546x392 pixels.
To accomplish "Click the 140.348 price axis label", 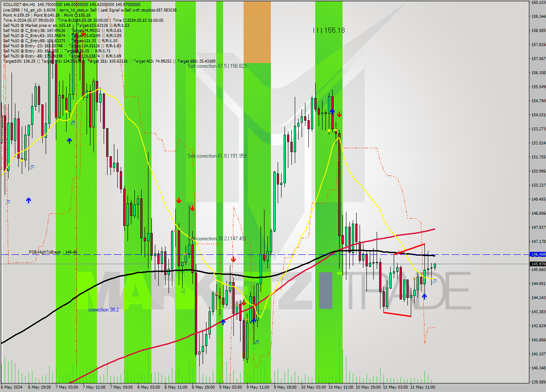I will click(x=538, y=368).
